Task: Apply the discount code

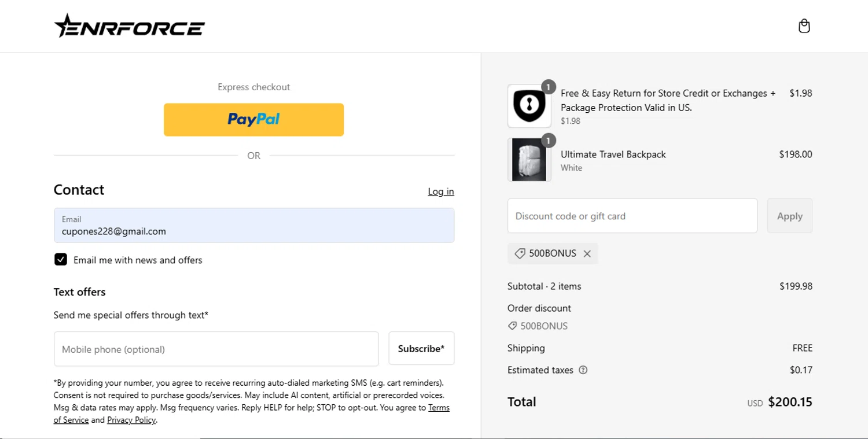Action: click(x=789, y=216)
